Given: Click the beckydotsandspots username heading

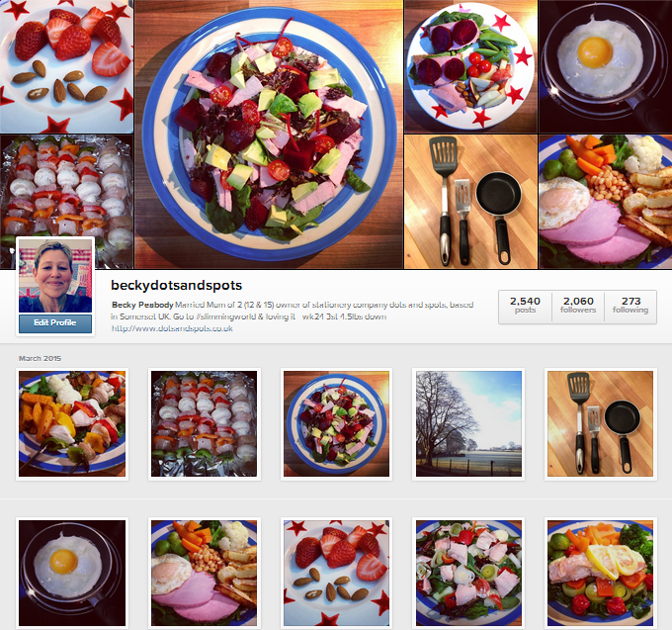Looking at the screenshot, I should click(x=177, y=285).
